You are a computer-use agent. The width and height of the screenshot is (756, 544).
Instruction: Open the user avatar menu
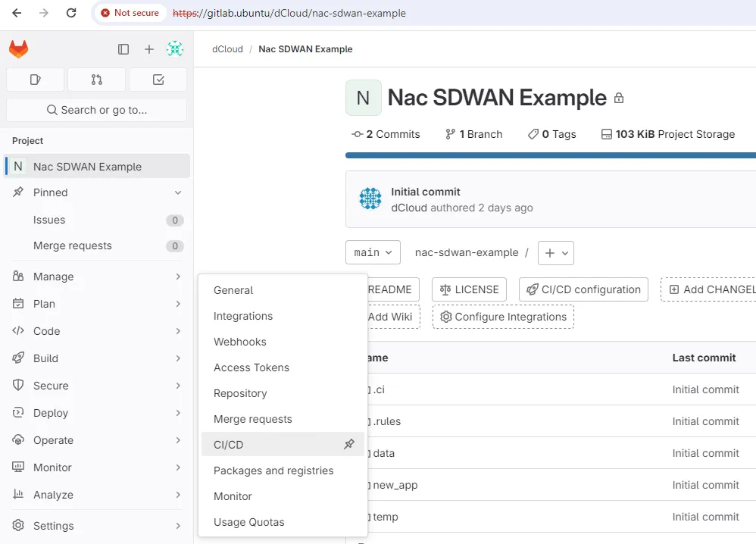(175, 49)
